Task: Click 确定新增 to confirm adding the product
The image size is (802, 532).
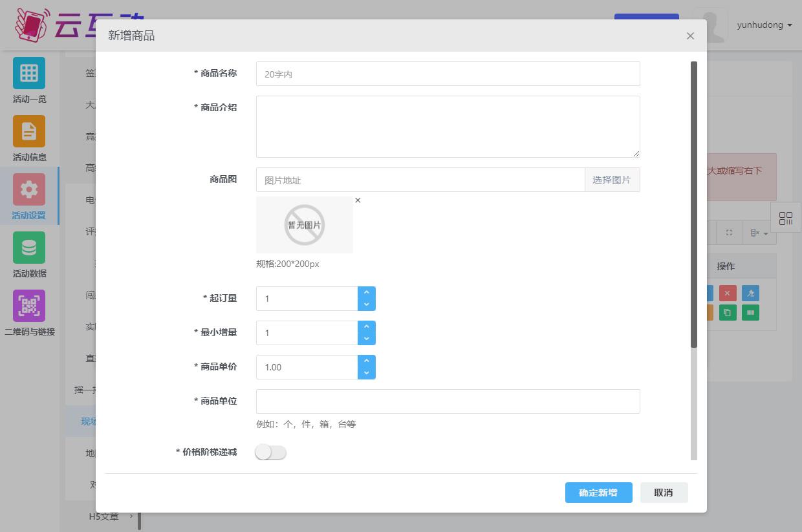Action: point(598,493)
